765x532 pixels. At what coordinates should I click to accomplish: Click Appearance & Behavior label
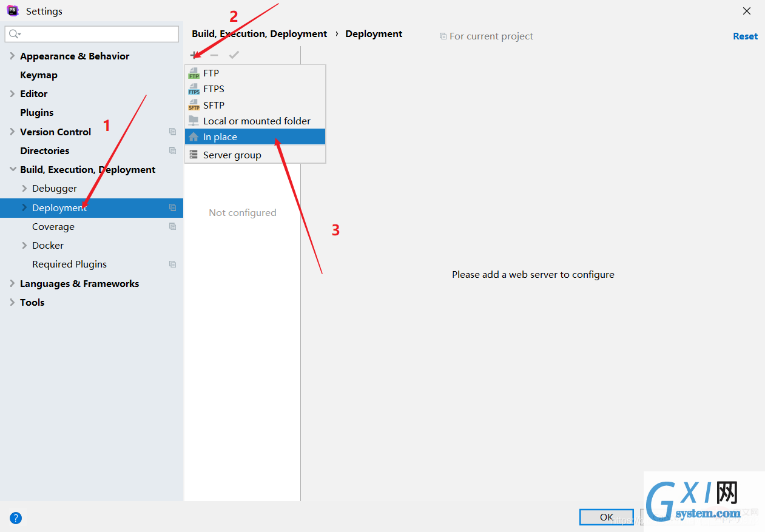point(75,56)
